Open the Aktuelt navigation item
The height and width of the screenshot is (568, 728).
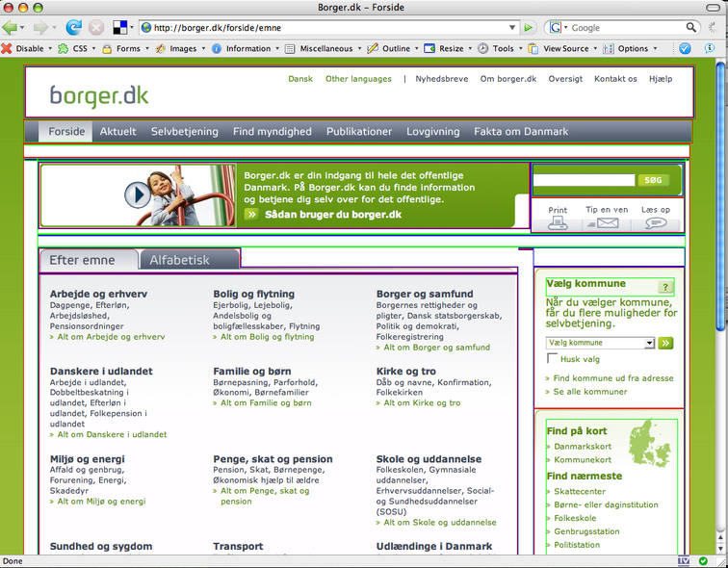tap(117, 131)
